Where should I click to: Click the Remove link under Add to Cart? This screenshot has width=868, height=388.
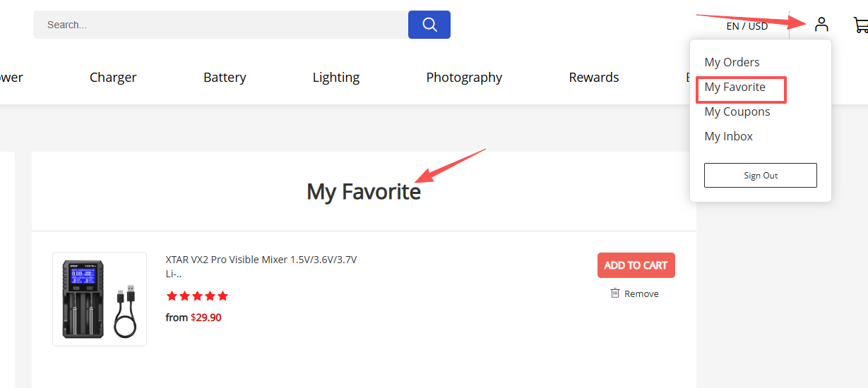point(641,293)
